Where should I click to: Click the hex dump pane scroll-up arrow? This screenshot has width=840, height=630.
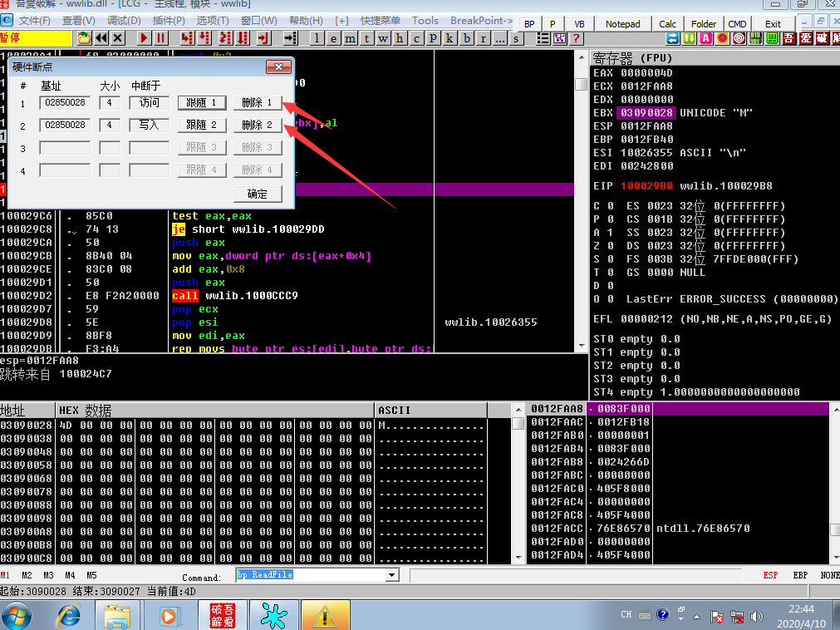[x=518, y=410]
